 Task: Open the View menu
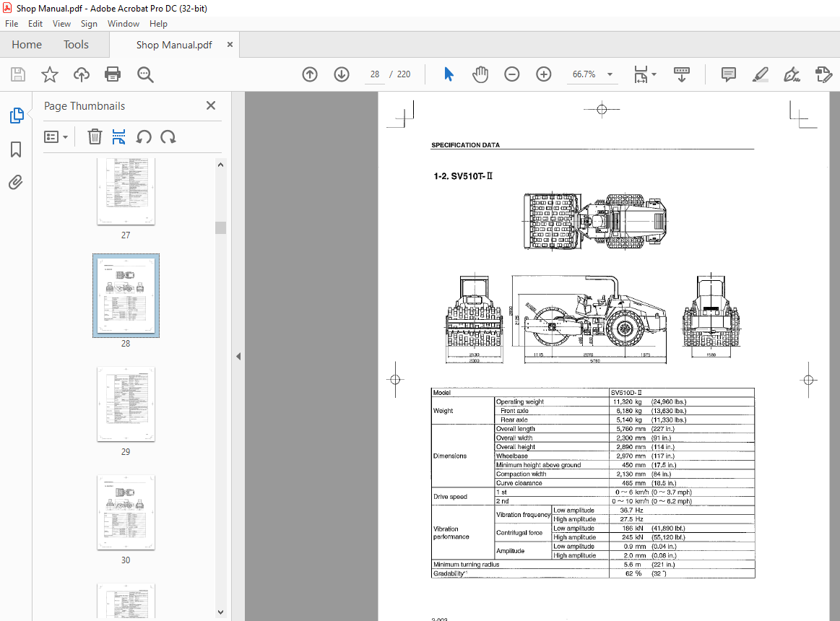[x=61, y=24]
